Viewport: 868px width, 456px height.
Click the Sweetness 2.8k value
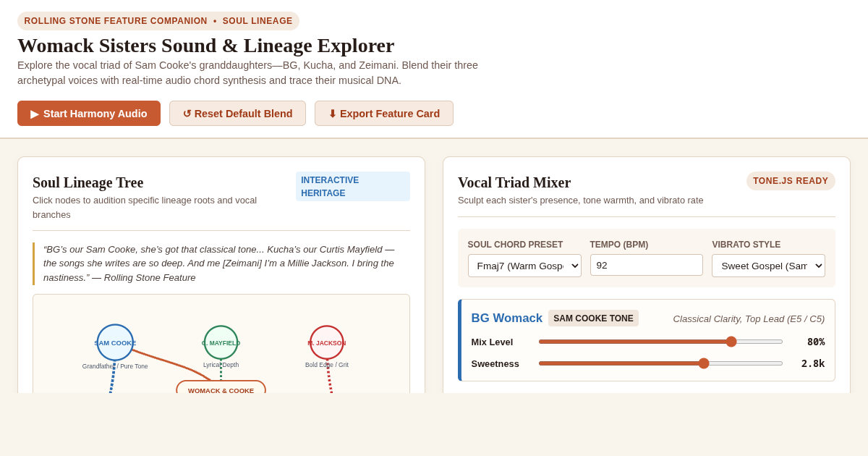(x=813, y=363)
